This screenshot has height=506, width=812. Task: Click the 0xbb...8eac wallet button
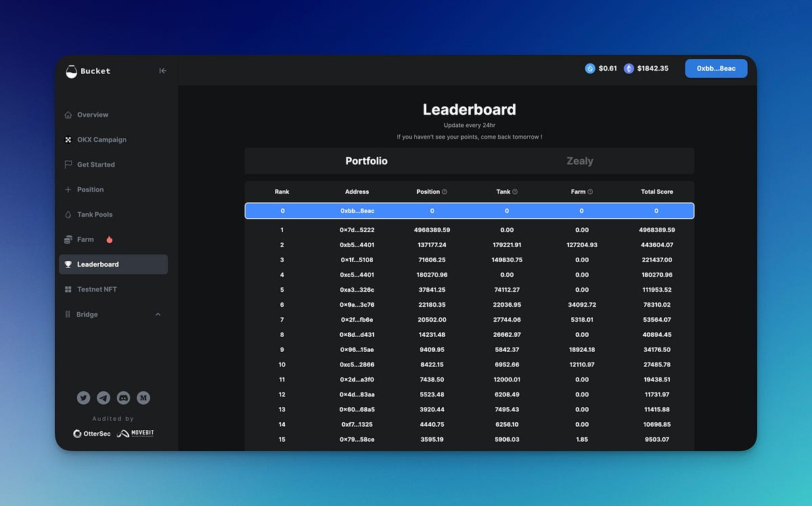[716, 68]
